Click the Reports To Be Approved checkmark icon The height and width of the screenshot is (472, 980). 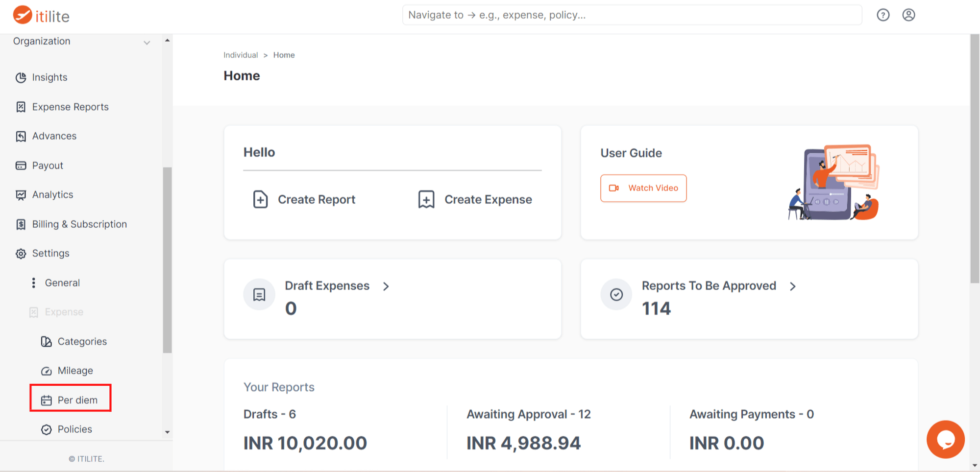point(616,294)
